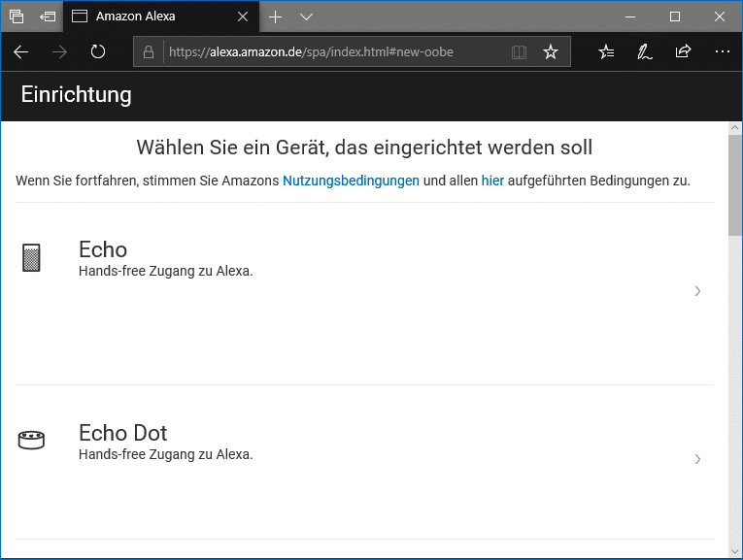The image size is (743, 560).
Task: Click scrollbar down arrow
Action: tap(735, 551)
